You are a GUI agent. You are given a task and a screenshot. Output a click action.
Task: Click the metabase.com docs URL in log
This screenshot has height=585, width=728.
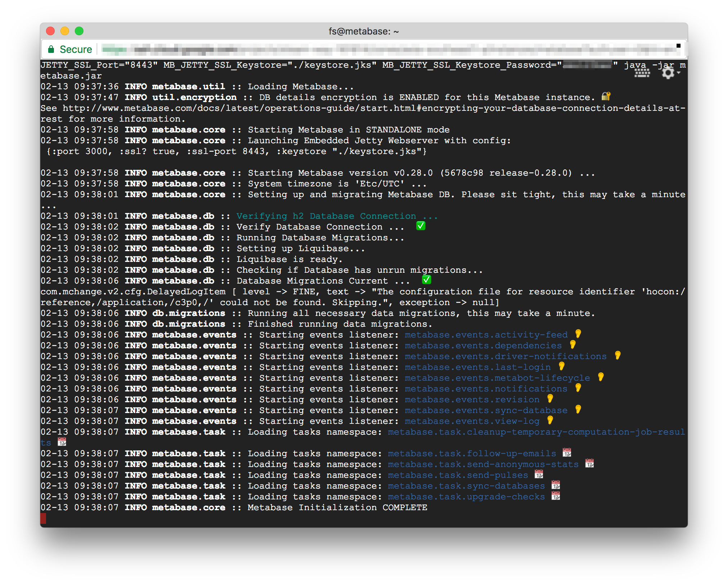(x=374, y=108)
